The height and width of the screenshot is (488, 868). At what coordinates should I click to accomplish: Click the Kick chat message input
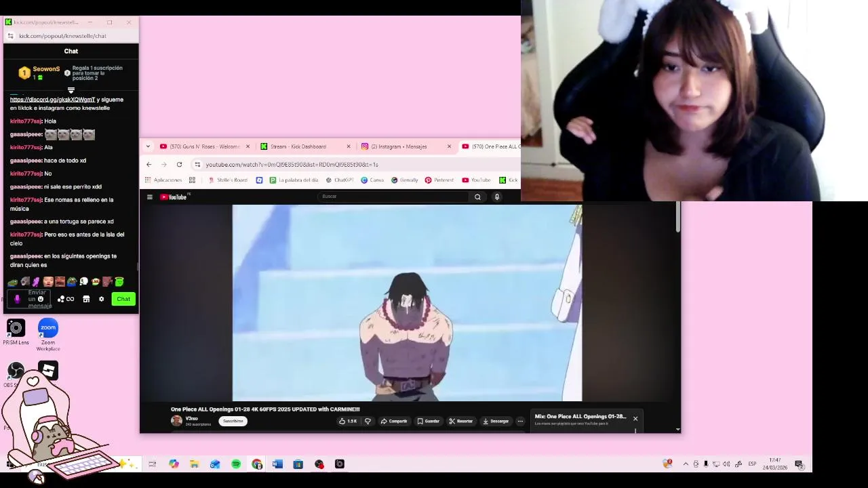point(30,299)
